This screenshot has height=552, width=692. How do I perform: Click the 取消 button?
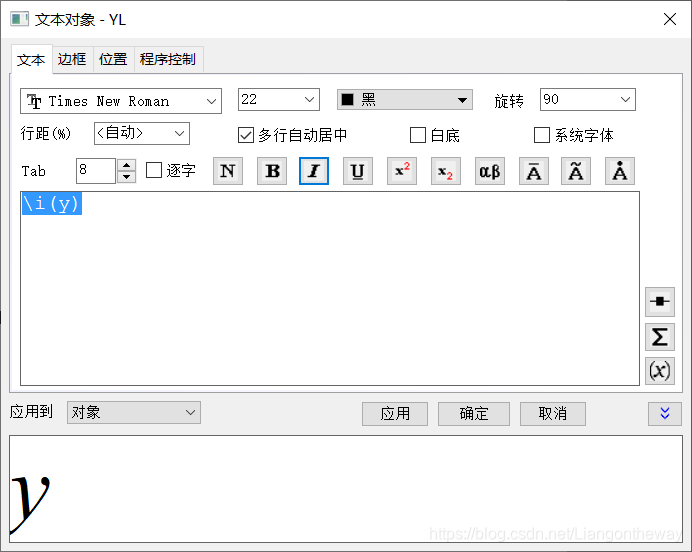(553, 414)
